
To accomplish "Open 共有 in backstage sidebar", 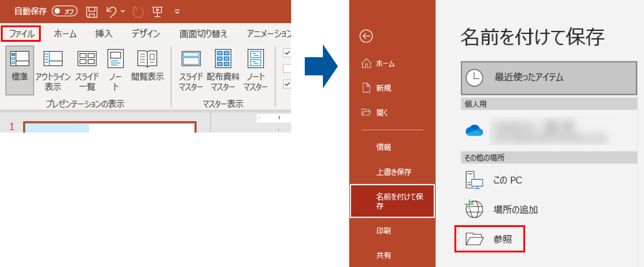I will (x=384, y=255).
